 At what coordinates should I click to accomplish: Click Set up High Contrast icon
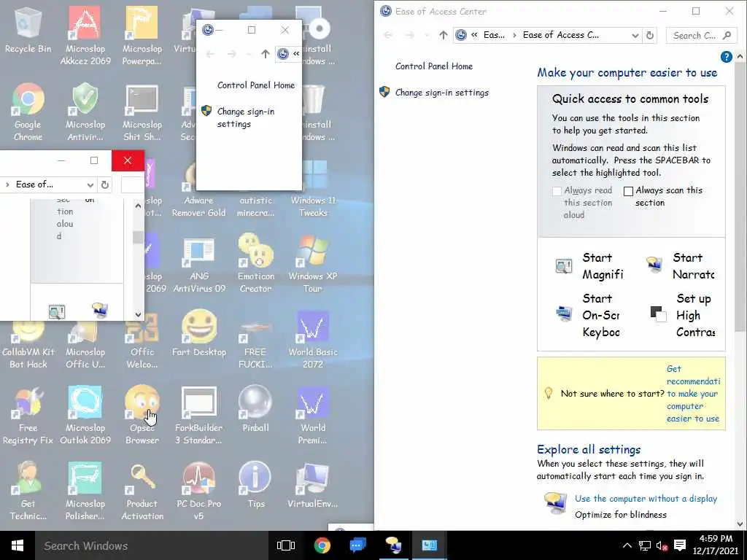pos(659,314)
